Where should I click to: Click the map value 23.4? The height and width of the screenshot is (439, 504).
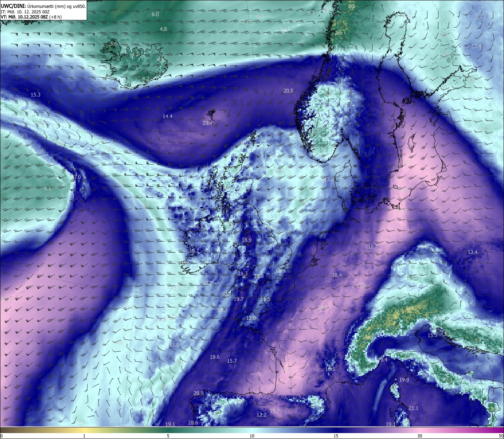tap(208, 123)
